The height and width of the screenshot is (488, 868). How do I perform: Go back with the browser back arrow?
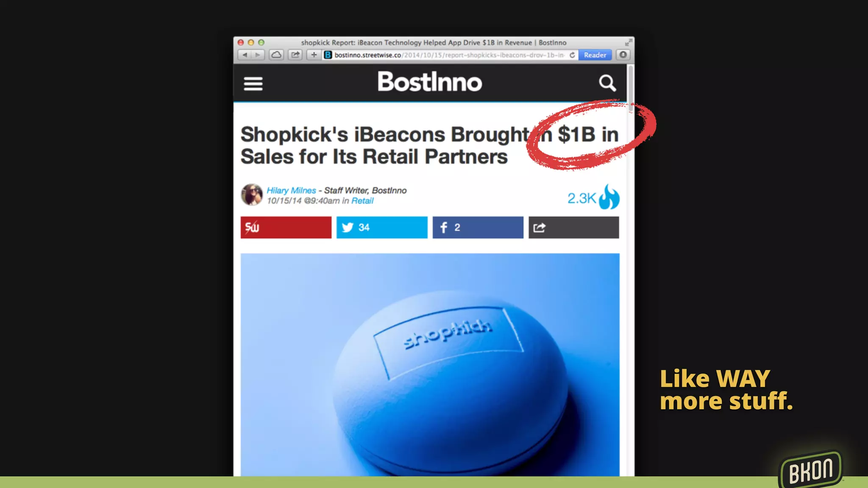click(245, 55)
